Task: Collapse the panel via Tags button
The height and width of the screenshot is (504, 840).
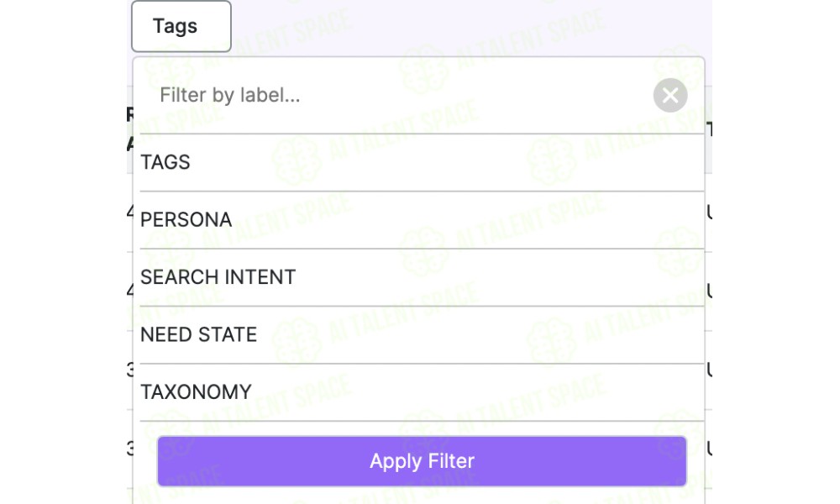Action: pos(181,26)
